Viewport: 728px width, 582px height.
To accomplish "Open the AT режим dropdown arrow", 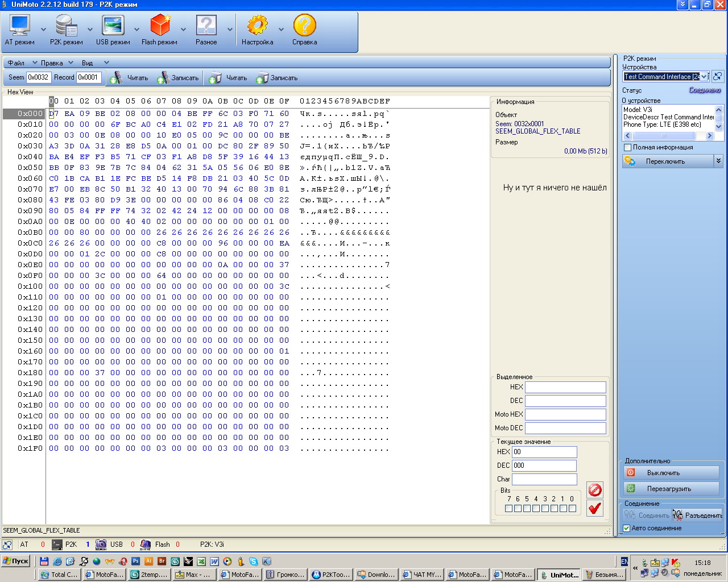I will pyautogui.click(x=43, y=29).
